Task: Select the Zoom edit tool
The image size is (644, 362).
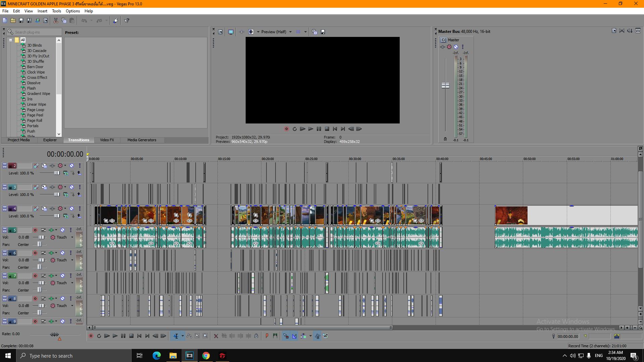Action: point(205,336)
